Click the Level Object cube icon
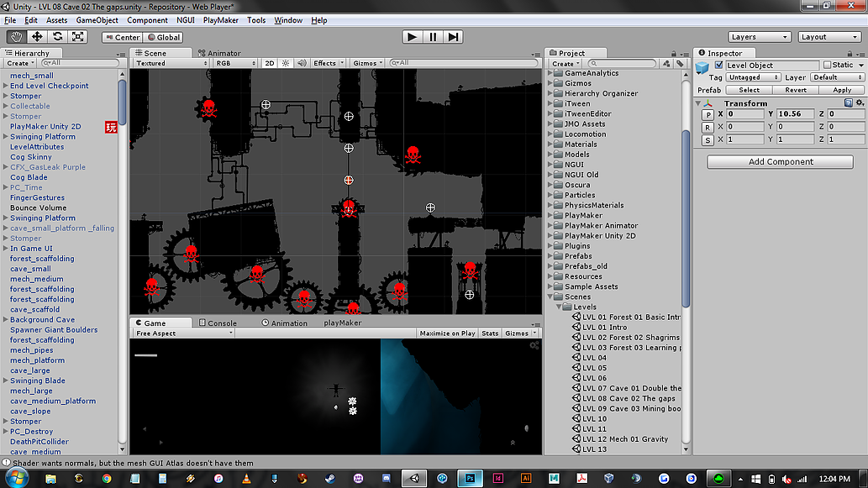Screen dimensions: 868x488 tap(702, 67)
